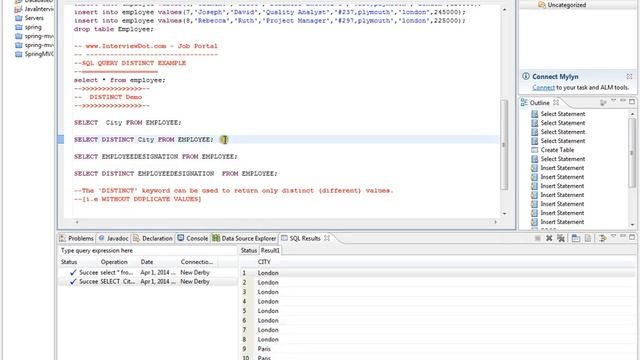Viewport: 640px width, 360px height.
Task: Select result row 5 London
Action: (437, 311)
